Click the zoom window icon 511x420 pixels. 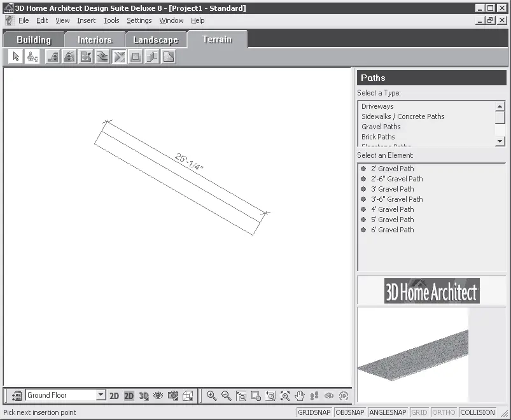point(241,396)
